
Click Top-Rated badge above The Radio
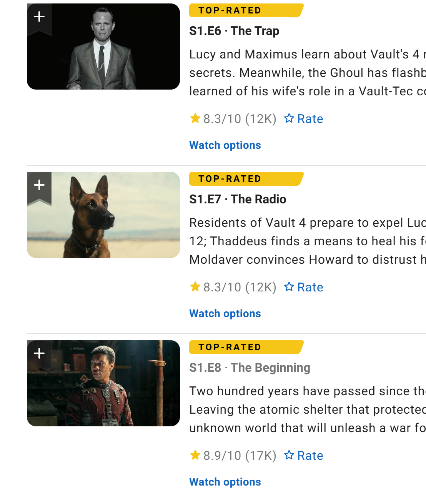246,179
